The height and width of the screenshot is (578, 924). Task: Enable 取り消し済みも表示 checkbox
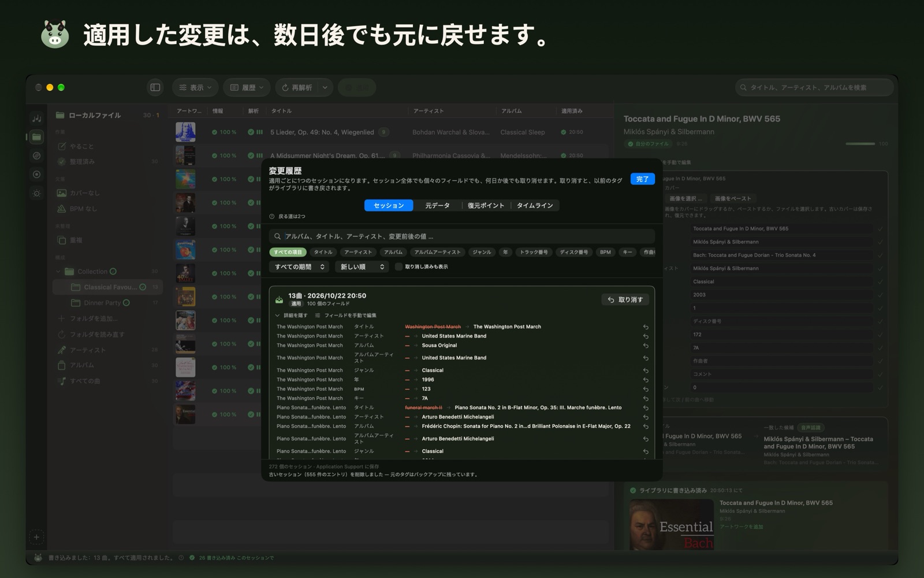[x=398, y=266]
